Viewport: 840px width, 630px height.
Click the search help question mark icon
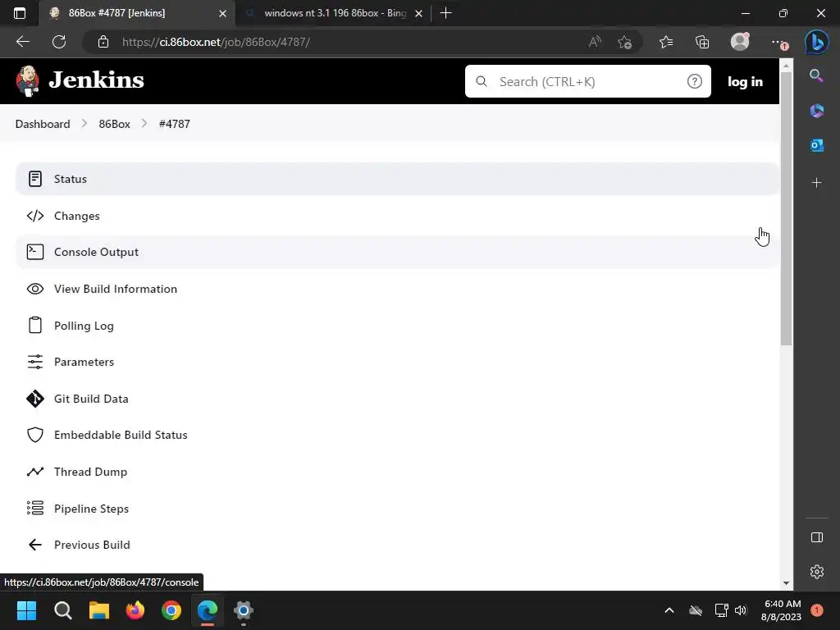694,81
